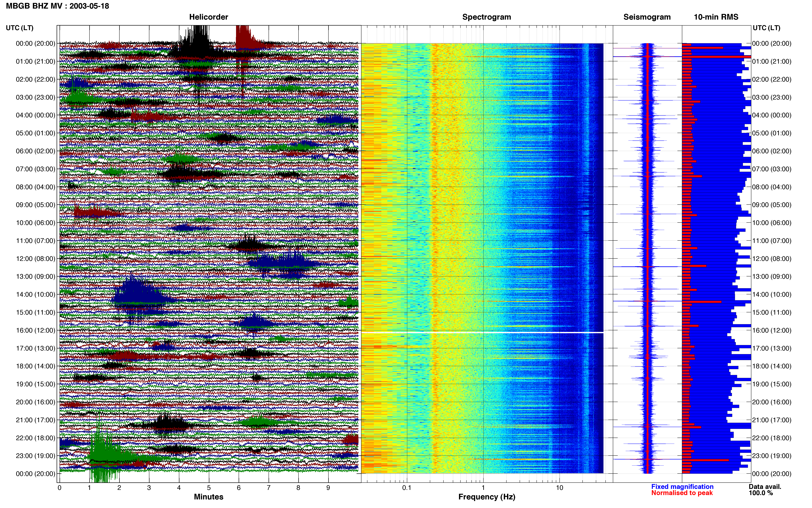Screen dimensions: 812x508
Task: Click the '10' frequency axis tick
Action: (559, 488)
